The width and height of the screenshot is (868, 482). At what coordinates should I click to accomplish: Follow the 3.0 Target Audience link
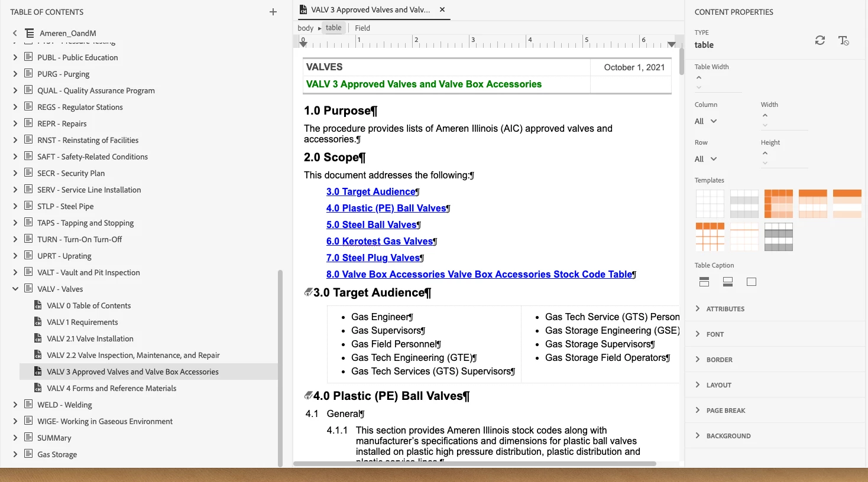click(371, 191)
